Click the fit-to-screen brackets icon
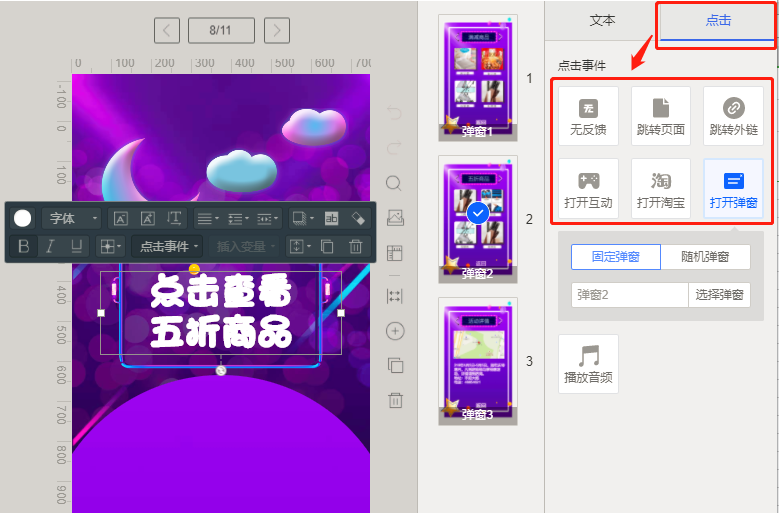Screen dimensions: 779x513 (394, 296)
